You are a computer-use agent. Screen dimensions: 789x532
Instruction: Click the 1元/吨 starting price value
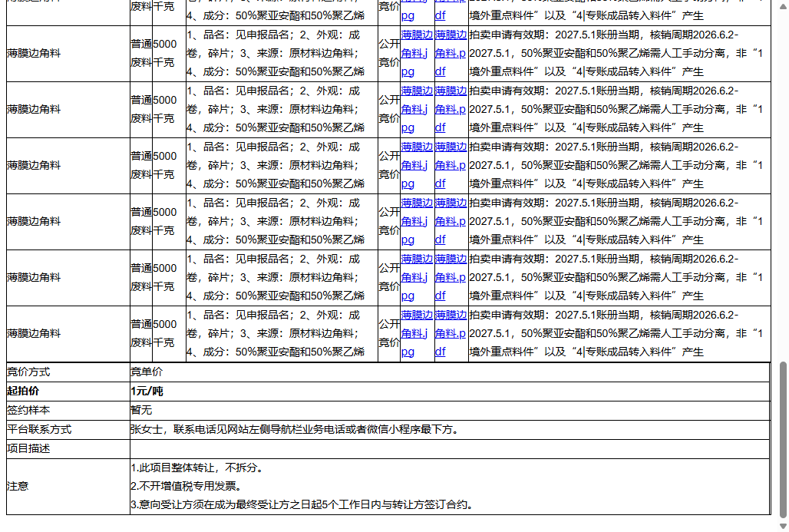click(147, 391)
